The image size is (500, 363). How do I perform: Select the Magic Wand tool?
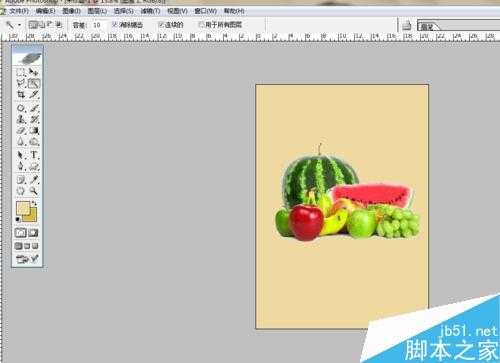click(x=34, y=83)
